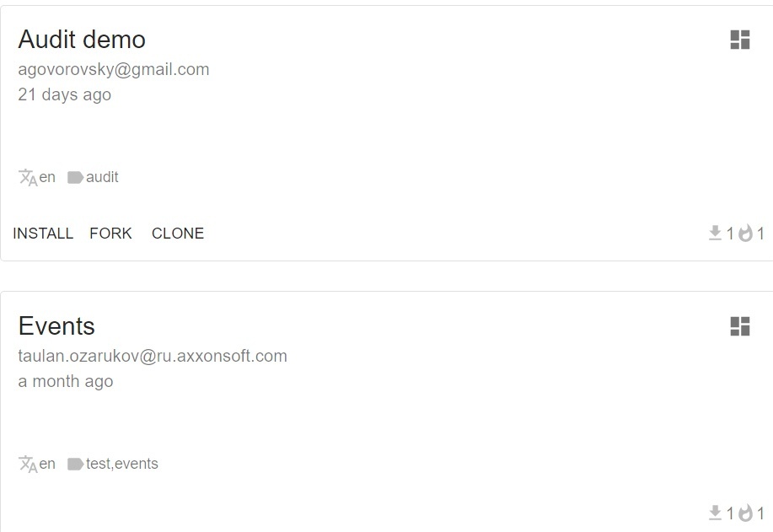
Task: Click the download count icon on Events card
Action: tap(716, 513)
